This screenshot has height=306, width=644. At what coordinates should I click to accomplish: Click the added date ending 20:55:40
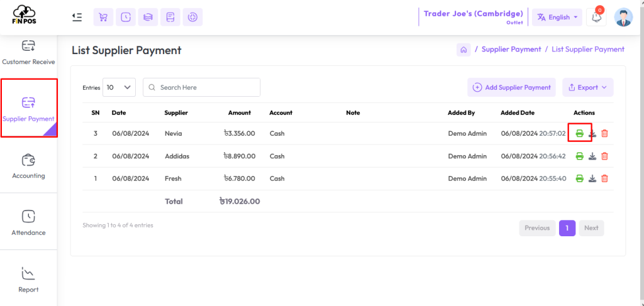(533, 178)
